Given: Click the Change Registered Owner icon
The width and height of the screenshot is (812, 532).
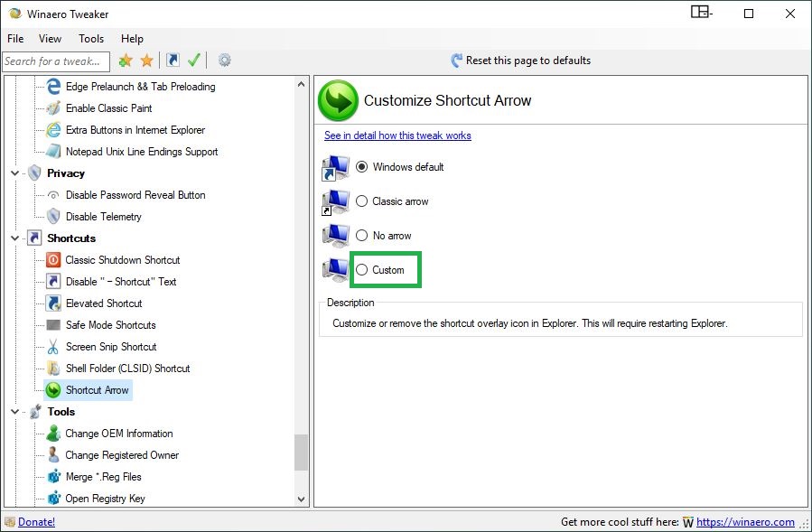Looking at the screenshot, I should click(x=53, y=455).
